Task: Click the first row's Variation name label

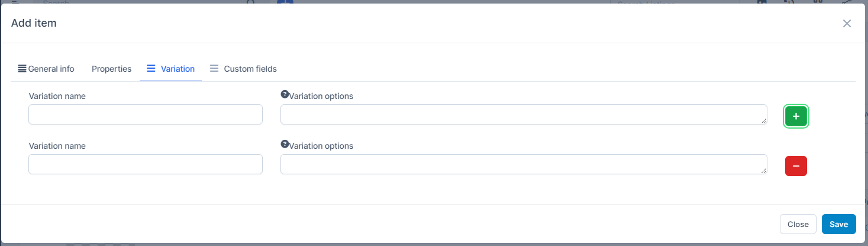Action: tap(57, 96)
